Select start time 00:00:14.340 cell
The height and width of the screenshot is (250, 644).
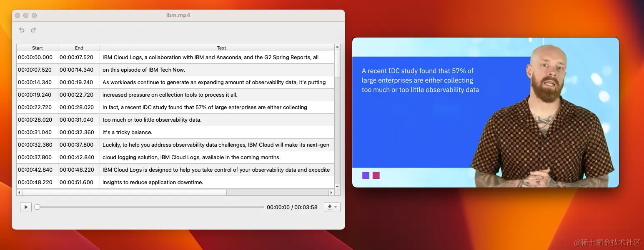click(x=38, y=82)
